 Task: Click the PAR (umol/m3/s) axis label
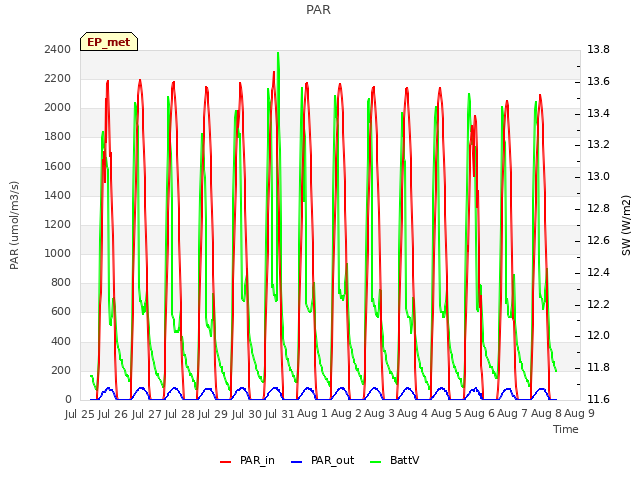(x=14, y=225)
